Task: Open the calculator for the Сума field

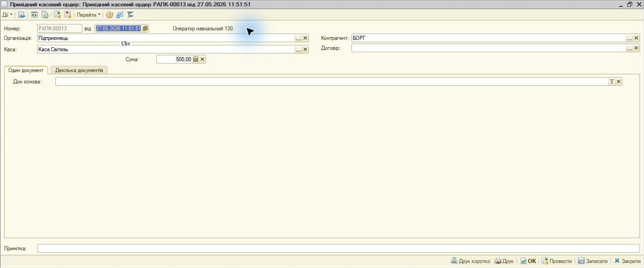Action: coord(196,59)
